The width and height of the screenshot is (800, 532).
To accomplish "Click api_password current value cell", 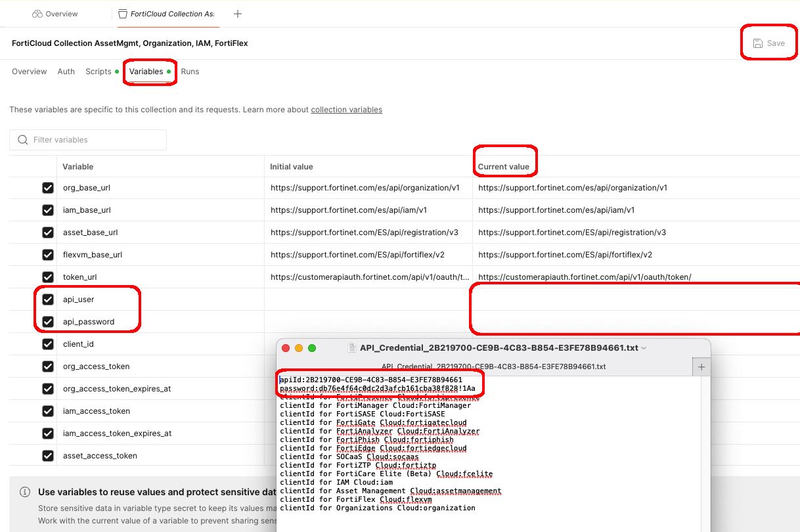I will 636,322.
